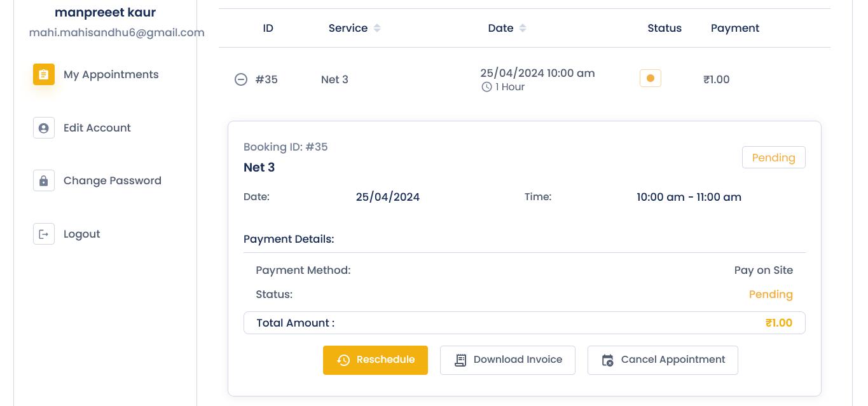
Task: Sort appointments by Service column
Action: tap(377, 28)
